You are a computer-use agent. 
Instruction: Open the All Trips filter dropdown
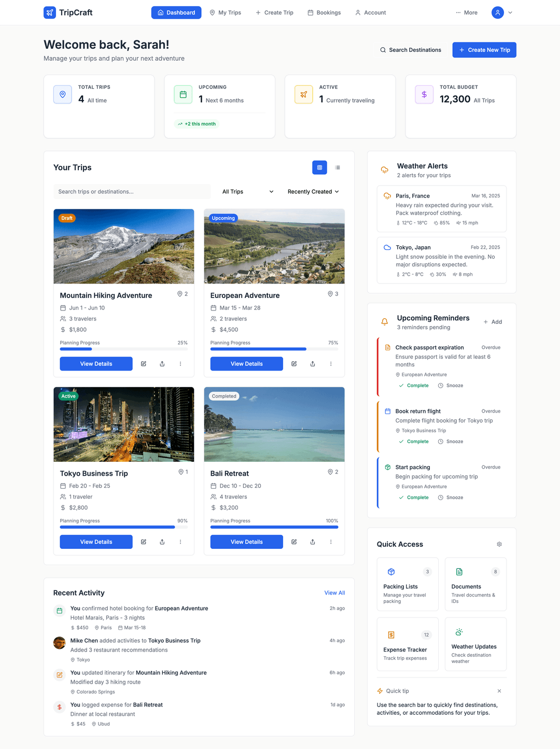pyautogui.click(x=248, y=191)
